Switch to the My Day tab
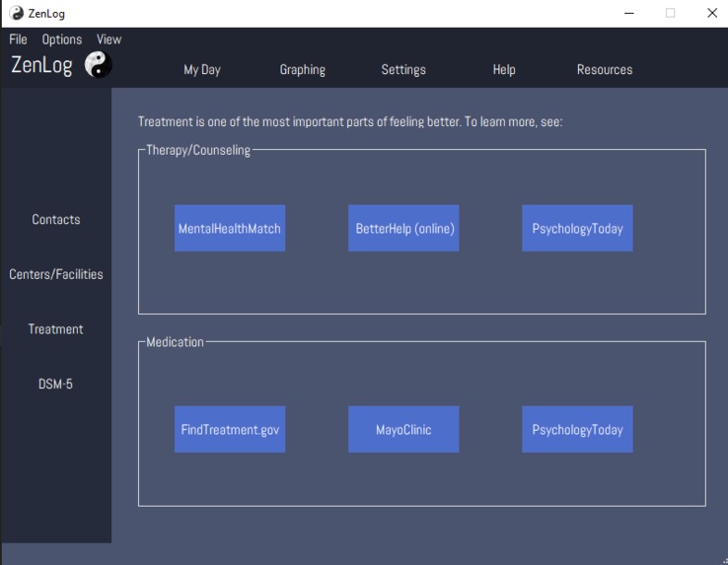Screen dimensions: 728x565 click(x=202, y=70)
